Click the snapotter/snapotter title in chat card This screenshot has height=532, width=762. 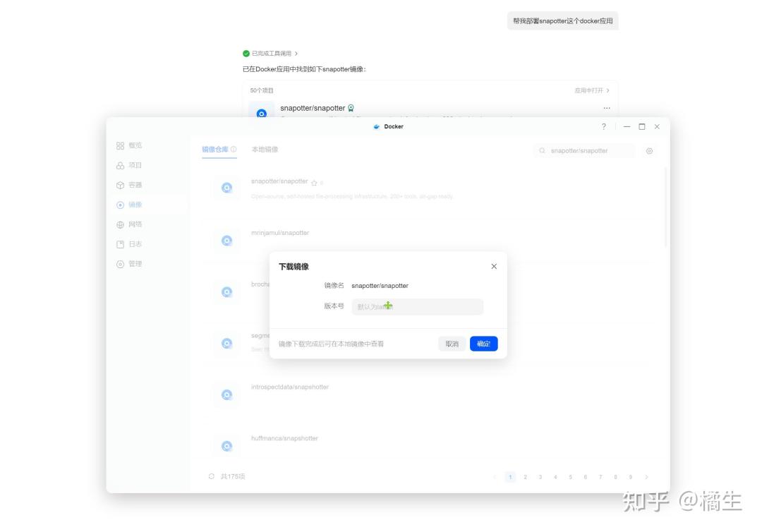[x=313, y=108]
